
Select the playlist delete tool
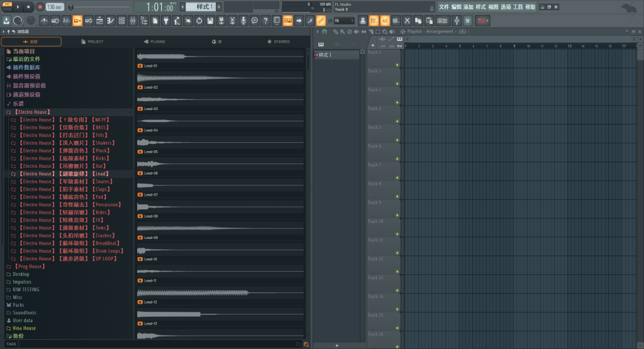click(350, 31)
